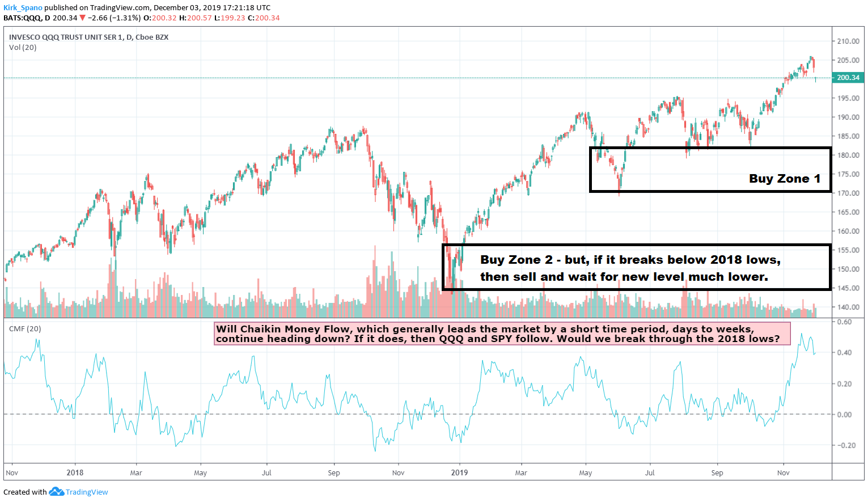Click the 210.00 price axis label
Screen dimensions: 868x502
(848, 41)
